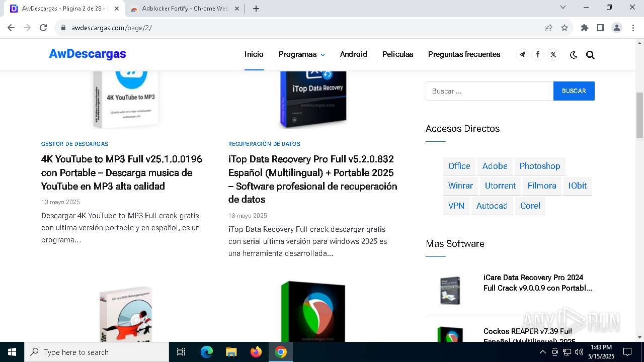Select the Adobe shortcut tag

495,166
